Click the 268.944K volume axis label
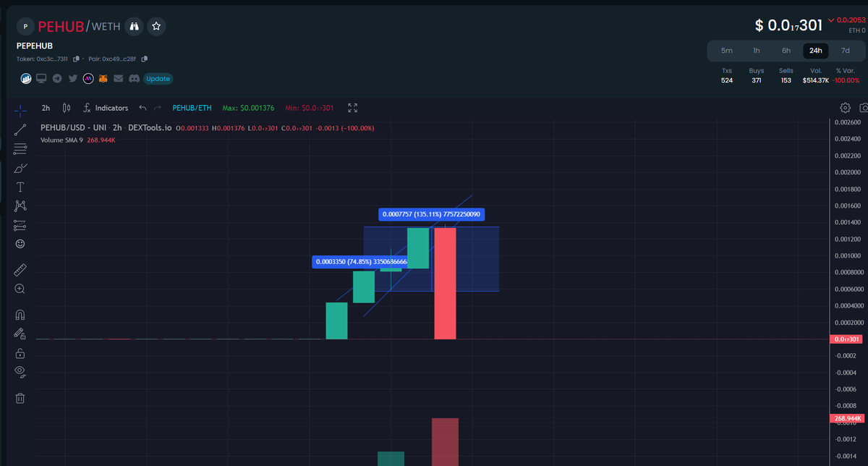The image size is (868, 466). point(846,418)
